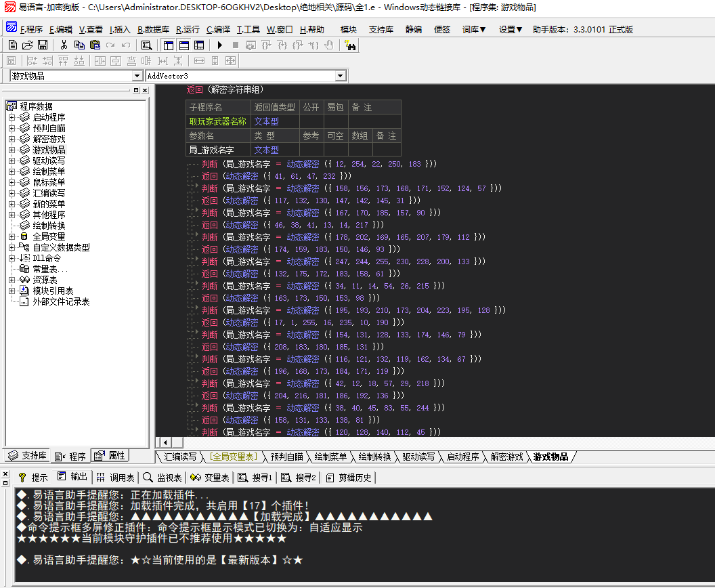Expand the 启动程序 tree node
The image size is (715, 588).
coord(12,117)
